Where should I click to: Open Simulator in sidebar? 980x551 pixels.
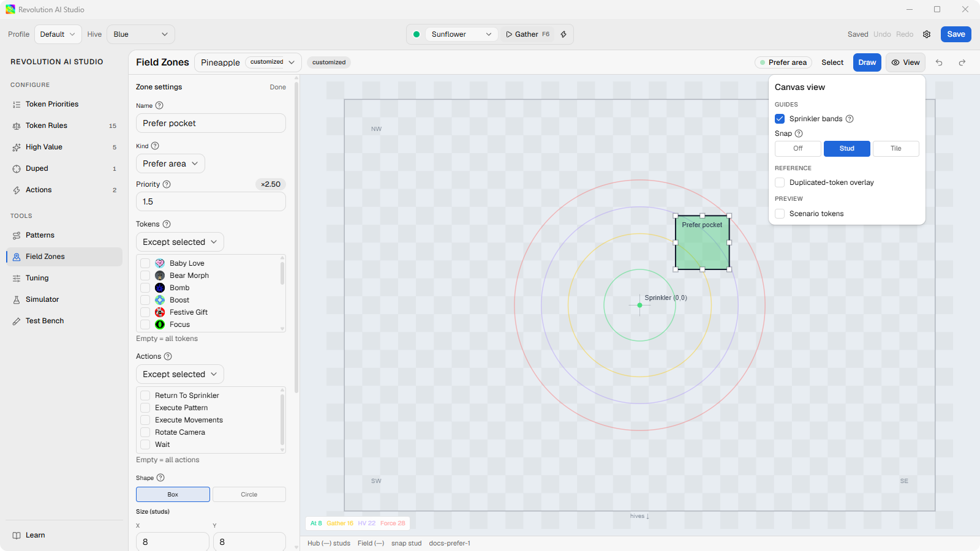tap(64, 299)
